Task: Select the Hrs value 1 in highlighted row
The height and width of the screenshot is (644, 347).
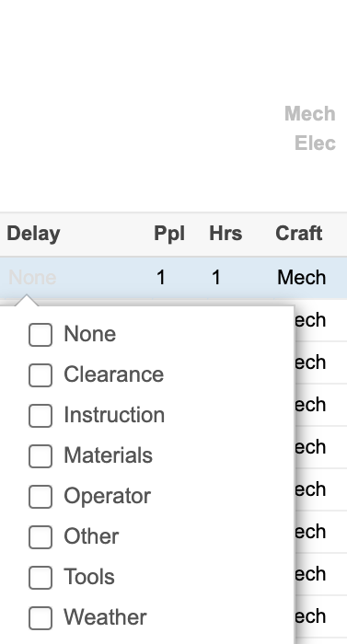Action: pyautogui.click(x=216, y=278)
